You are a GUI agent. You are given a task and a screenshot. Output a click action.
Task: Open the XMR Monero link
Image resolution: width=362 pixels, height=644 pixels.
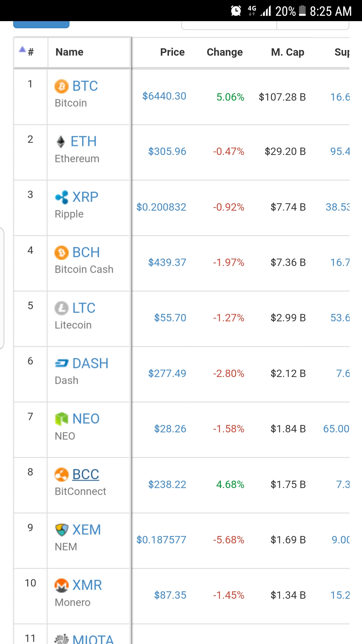pos(87,585)
